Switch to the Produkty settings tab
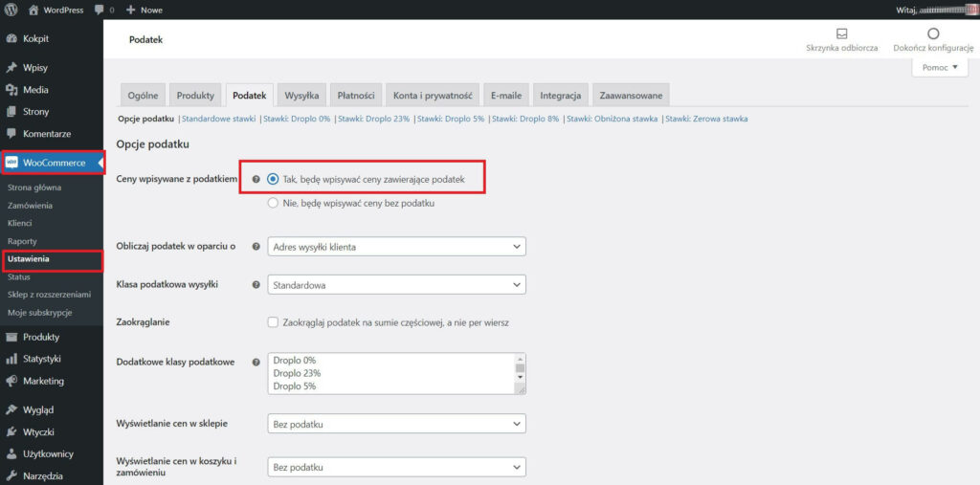Viewport: 980px width, 485px height. [195, 96]
